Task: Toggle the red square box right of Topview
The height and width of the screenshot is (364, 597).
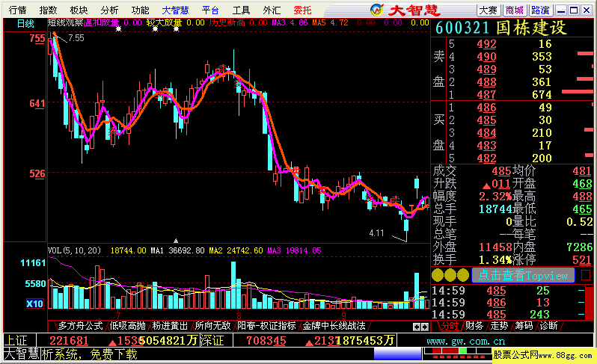Action: click(586, 275)
